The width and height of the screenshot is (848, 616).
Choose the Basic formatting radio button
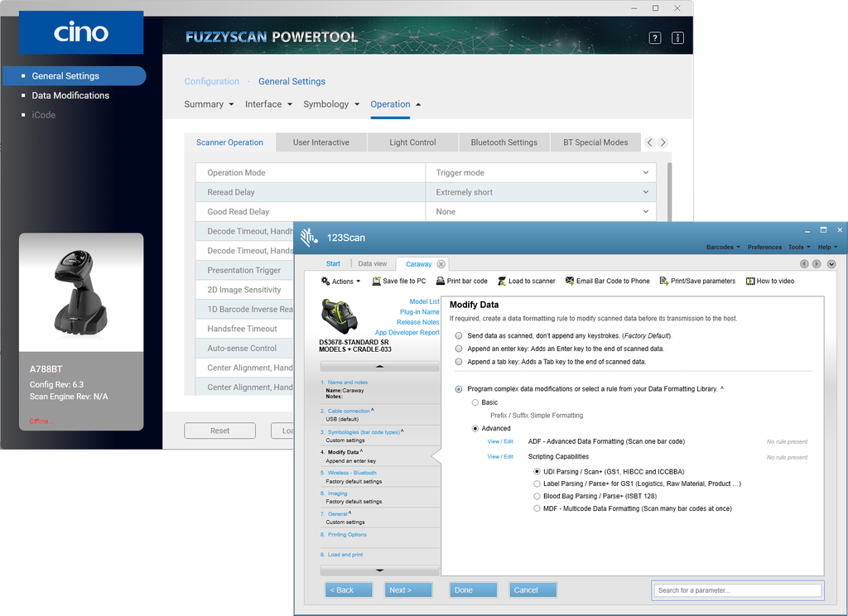point(475,402)
